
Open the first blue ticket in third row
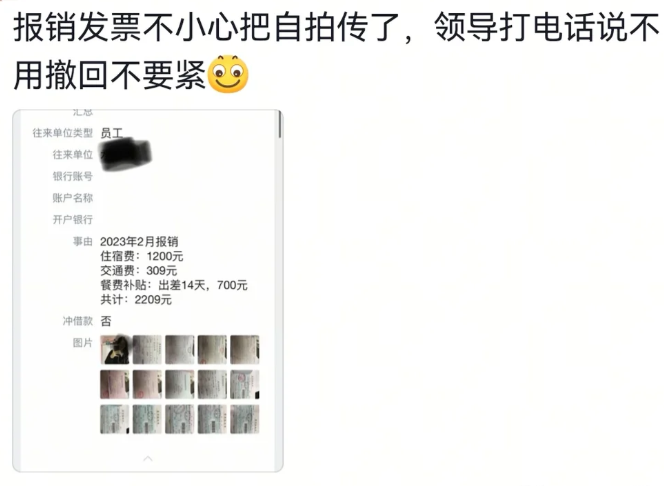115,420
